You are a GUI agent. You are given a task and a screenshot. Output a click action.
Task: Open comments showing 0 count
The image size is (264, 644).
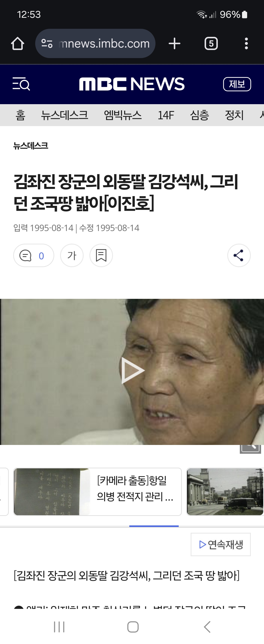(33, 255)
